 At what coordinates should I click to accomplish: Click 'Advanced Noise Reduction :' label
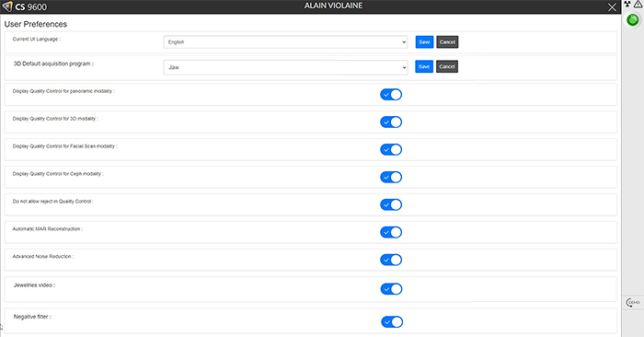pos(43,257)
